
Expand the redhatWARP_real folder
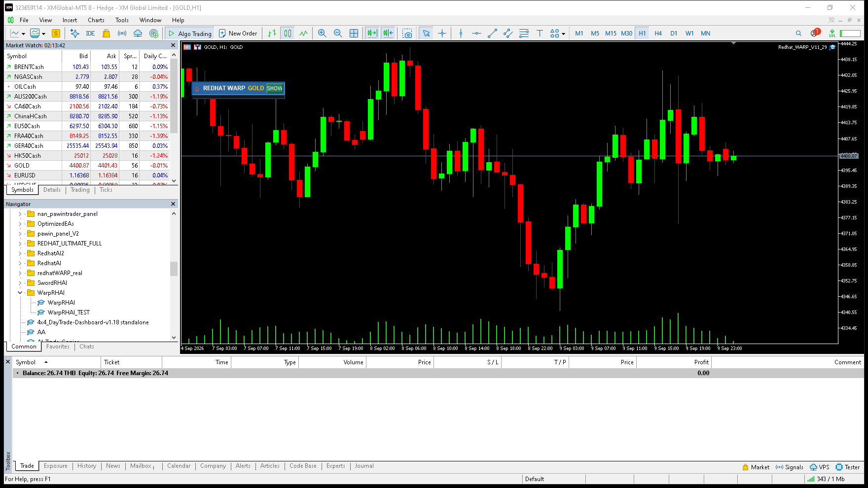tap(20, 273)
